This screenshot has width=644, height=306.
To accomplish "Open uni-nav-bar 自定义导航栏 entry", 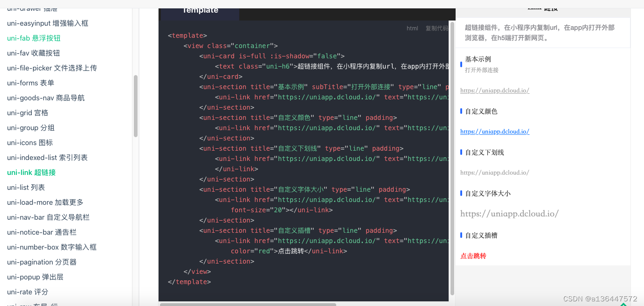I will [x=48, y=217].
